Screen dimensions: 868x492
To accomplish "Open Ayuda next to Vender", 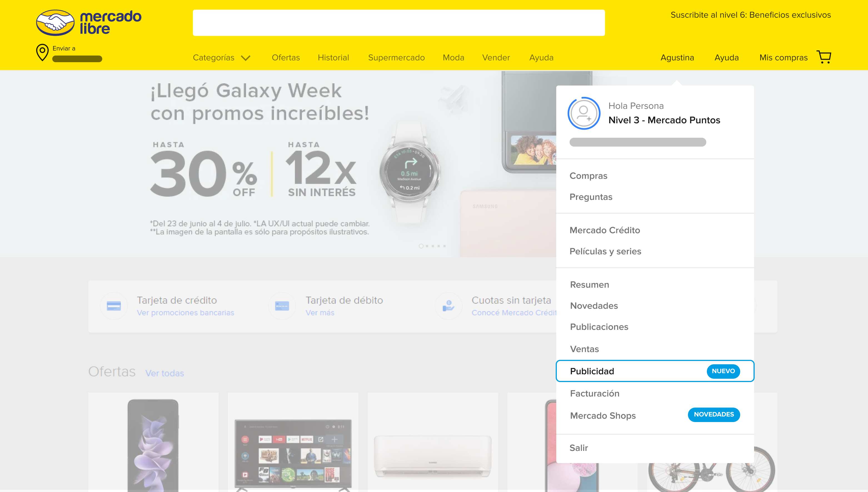I will [541, 58].
